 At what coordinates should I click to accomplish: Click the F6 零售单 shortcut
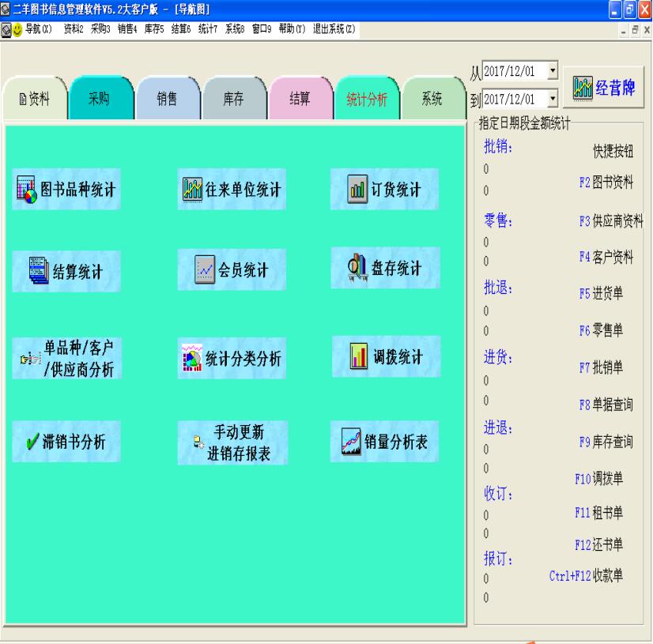[601, 330]
